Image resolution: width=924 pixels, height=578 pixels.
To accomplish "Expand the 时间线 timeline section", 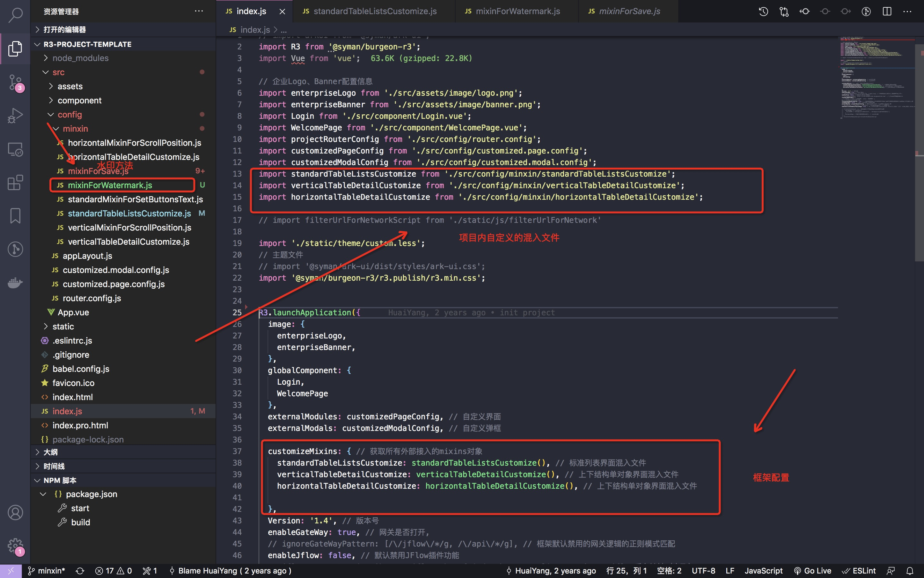I will (123, 466).
